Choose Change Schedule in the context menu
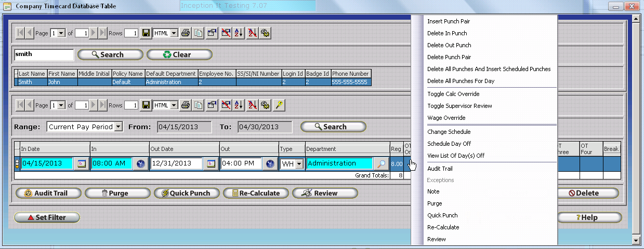The width and height of the screenshot is (644, 249). [x=449, y=132]
